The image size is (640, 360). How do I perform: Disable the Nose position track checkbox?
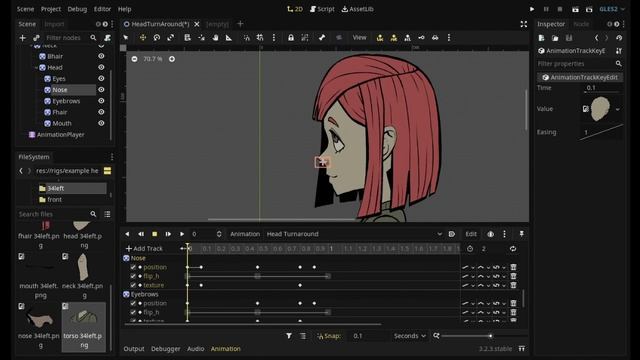(x=133, y=267)
